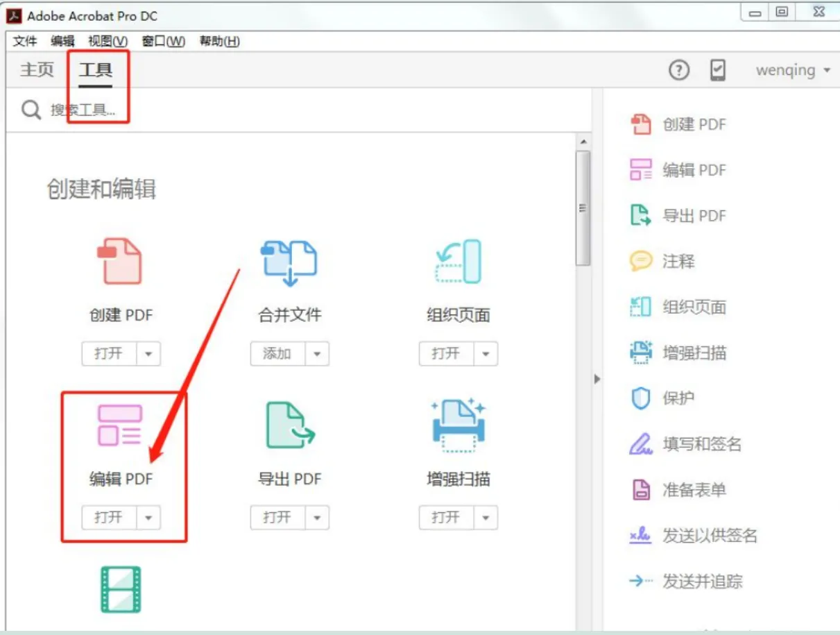Open the wenqing account dropdown
Viewport: 840px width, 635px height.
pyautogui.click(x=793, y=70)
